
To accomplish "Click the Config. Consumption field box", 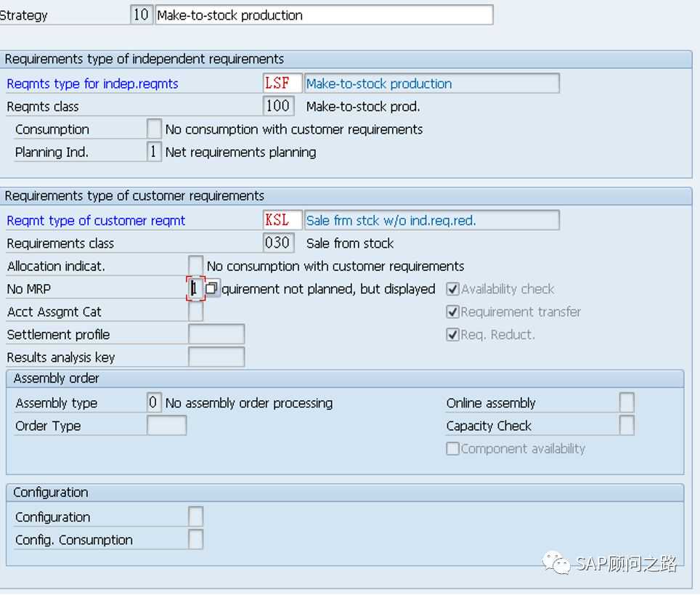I will pyautogui.click(x=195, y=540).
